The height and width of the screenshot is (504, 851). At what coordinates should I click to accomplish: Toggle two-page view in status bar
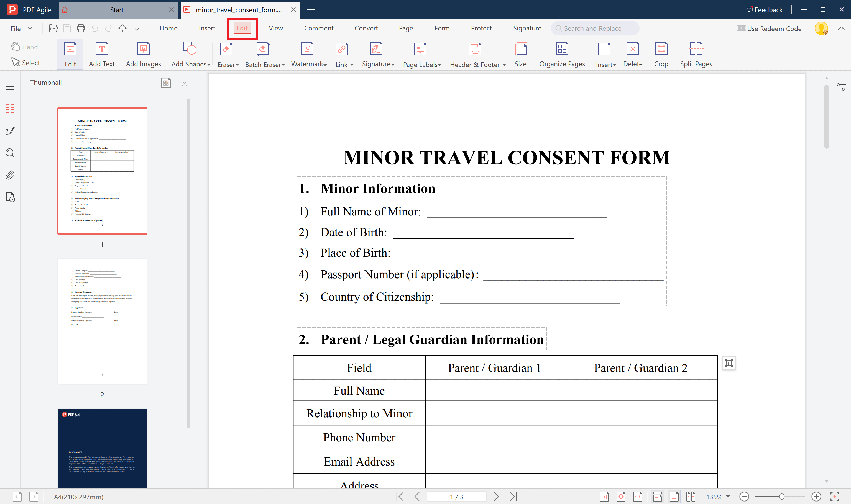tap(690, 497)
